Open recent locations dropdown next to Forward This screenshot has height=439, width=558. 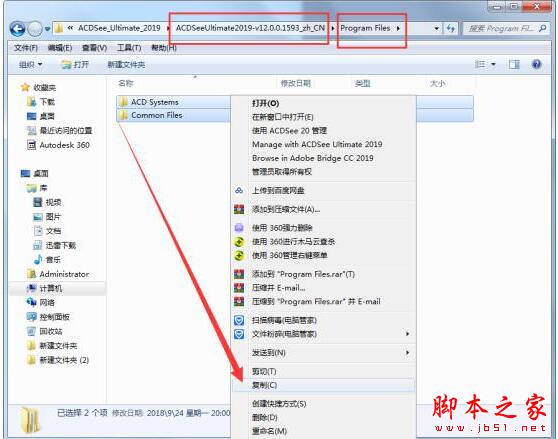(47, 29)
